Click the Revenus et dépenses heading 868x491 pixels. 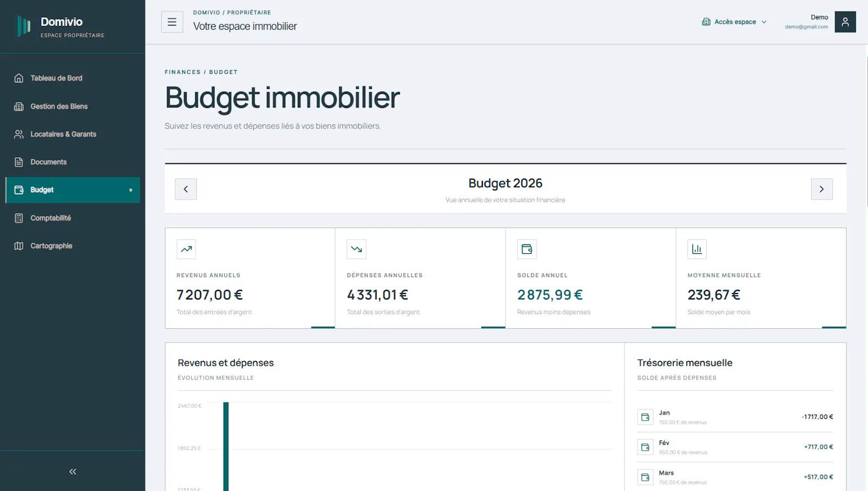pyautogui.click(x=226, y=363)
